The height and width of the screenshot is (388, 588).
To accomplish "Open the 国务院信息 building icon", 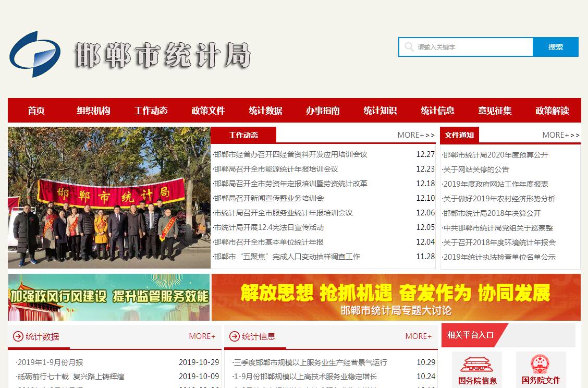I will [x=477, y=364].
